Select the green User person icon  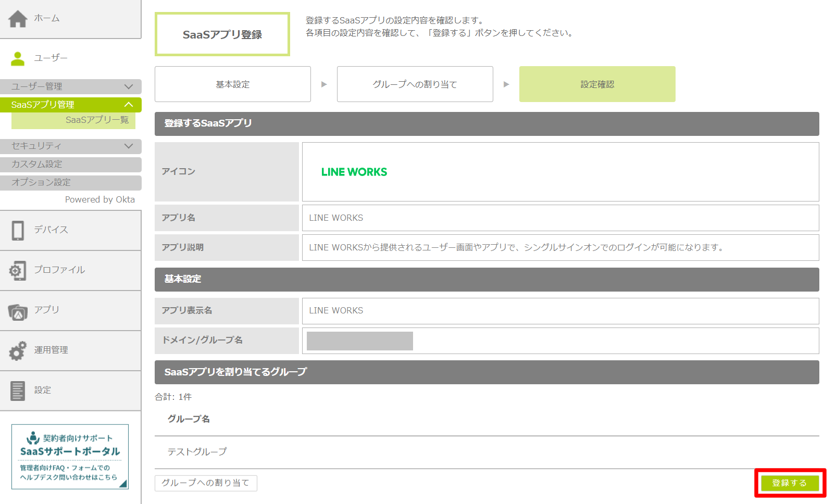click(x=18, y=58)
